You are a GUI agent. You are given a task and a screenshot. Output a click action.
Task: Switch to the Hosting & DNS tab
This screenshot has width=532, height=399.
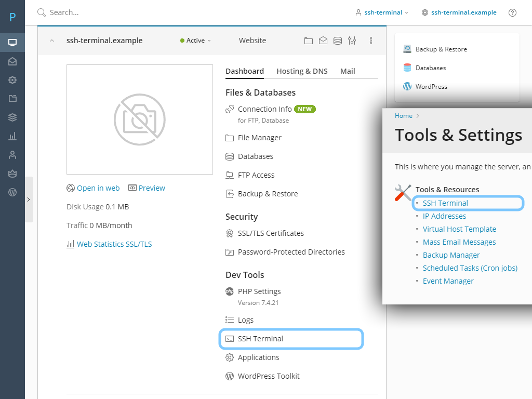tap(302, 71)
